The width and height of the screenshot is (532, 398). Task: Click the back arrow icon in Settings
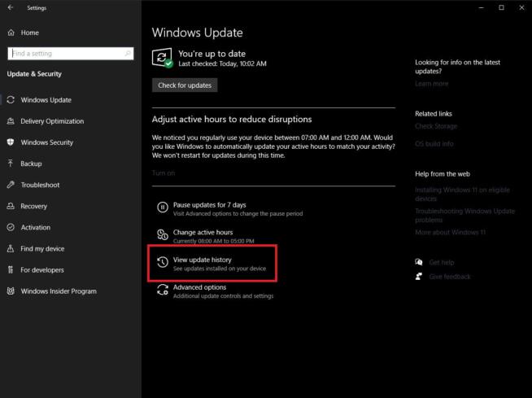(11, 7)
